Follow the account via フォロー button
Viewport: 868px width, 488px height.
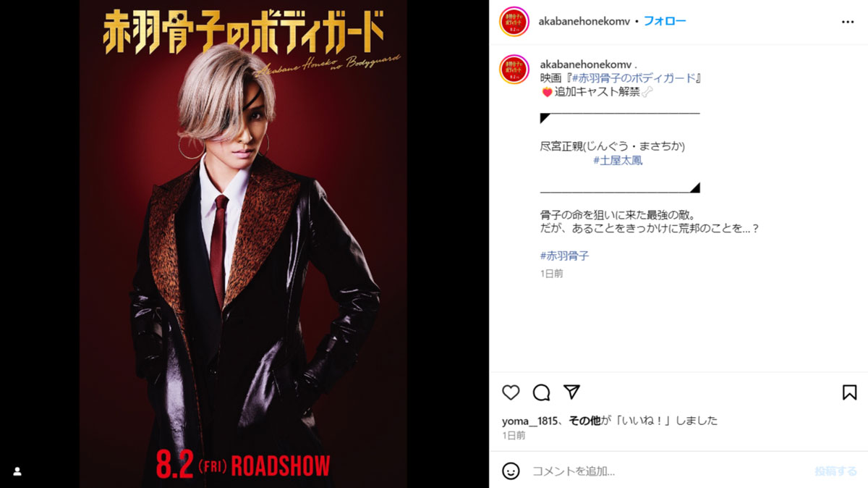(665, 21)
